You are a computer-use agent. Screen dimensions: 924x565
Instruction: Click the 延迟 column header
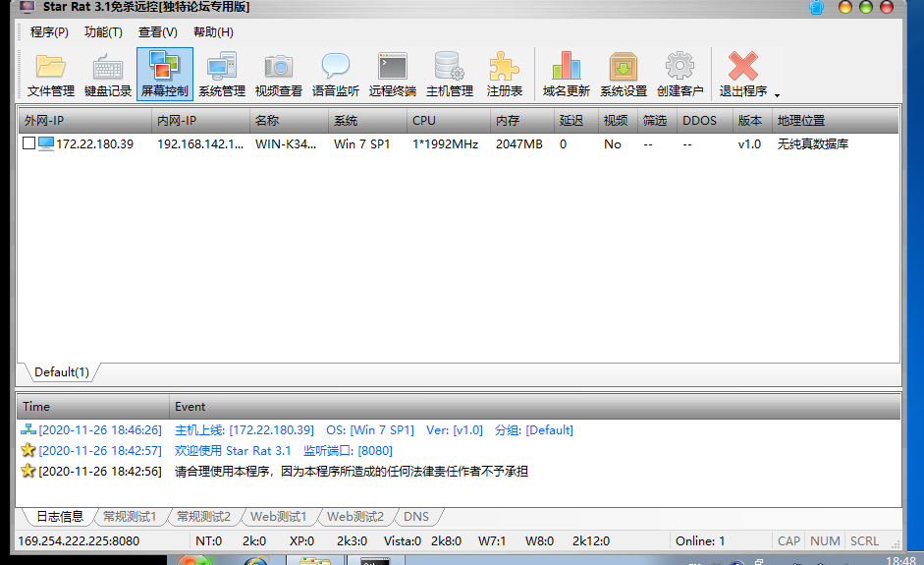pos(576,121)
